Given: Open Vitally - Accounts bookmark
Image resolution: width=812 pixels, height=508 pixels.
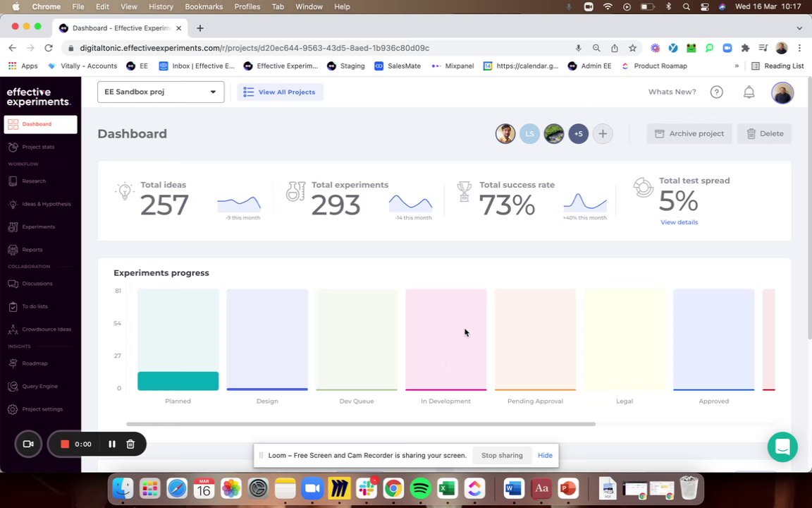Looking at the screenshot, I should pos(83,66).
